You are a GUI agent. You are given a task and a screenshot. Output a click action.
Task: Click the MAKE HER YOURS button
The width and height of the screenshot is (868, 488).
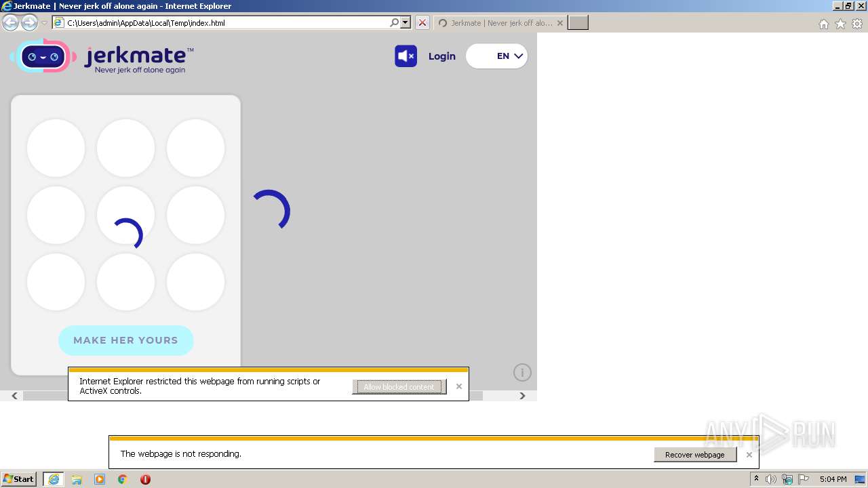point(125,340)
